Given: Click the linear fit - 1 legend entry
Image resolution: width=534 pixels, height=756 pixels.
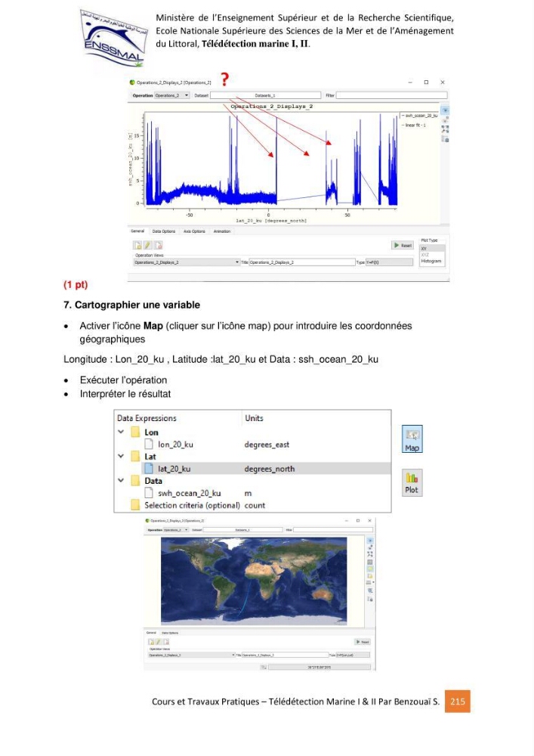Looking at the screenshot, I should 414,125.
